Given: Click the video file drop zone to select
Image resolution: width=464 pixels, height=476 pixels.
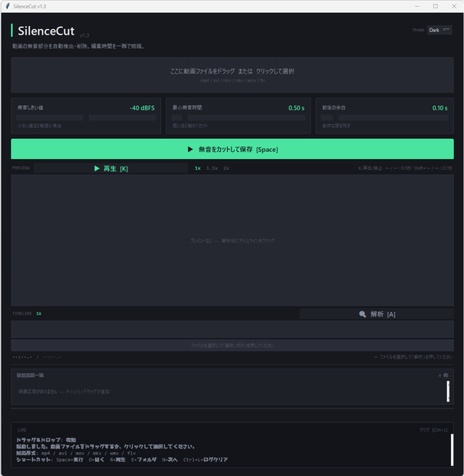Looking at the screenshot, I should click(232, 75).
